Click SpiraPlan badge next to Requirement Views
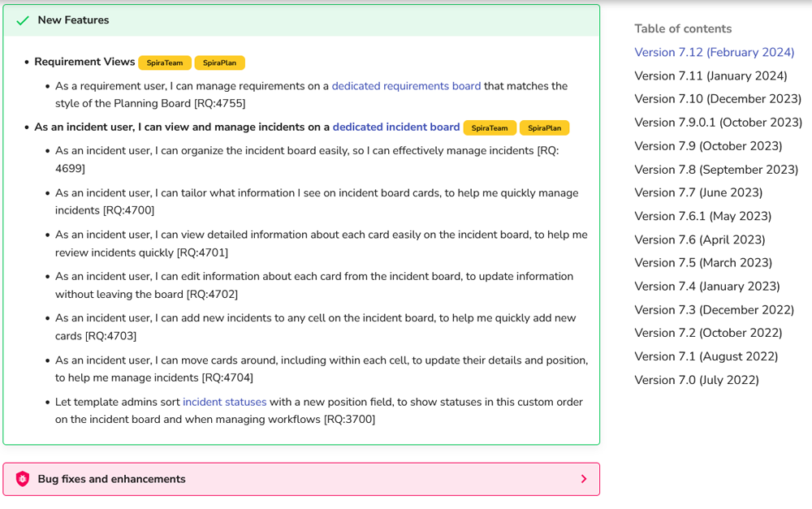Screen dimensions: 812x509 [220, 63]
